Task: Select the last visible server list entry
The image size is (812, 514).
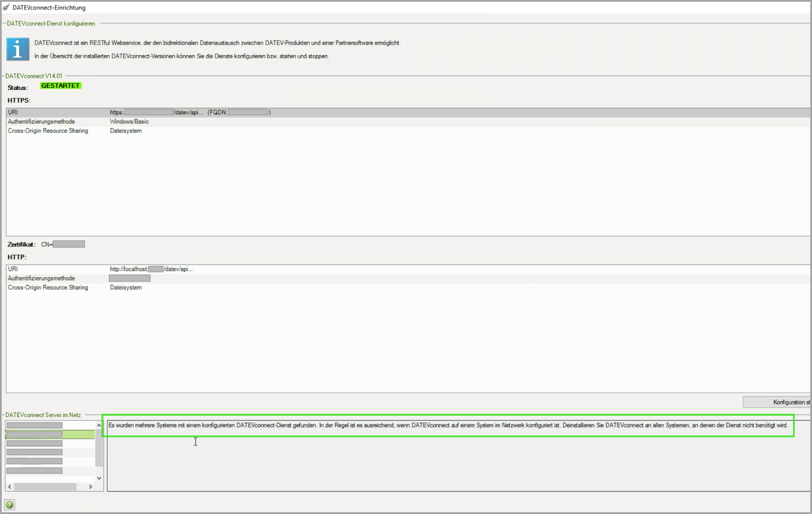Action: click(x=35, y=470)
